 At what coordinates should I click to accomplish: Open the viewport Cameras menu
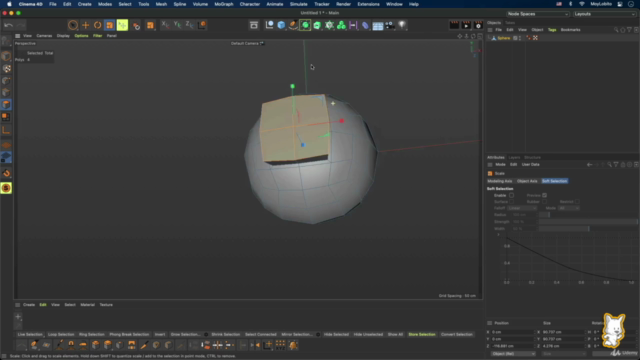pos(44,36)
